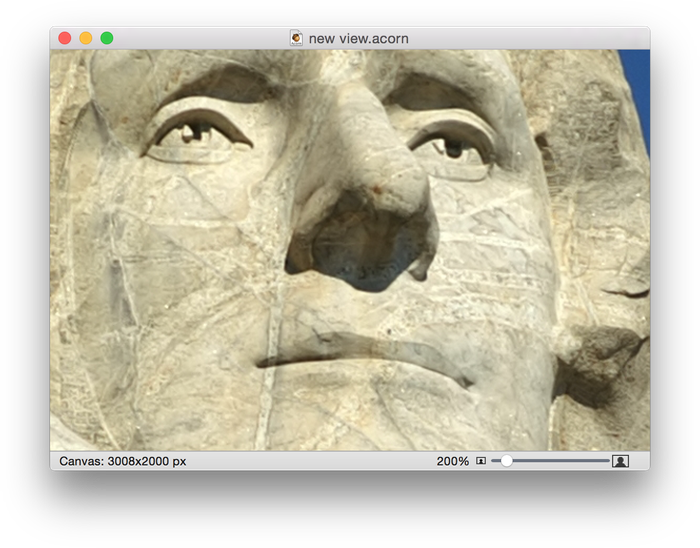
Task: Close the window with the red button
Action: pos(65,38)
